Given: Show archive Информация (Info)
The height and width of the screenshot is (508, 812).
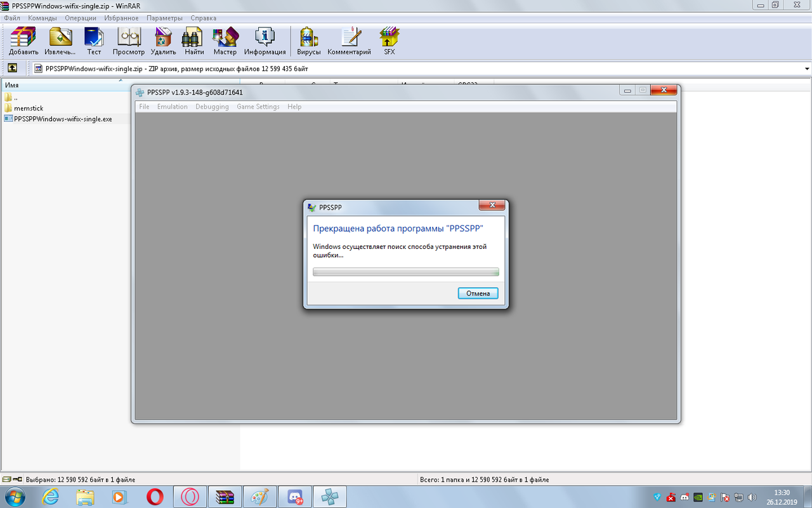Looking at the screenshot, I should point(265,41).
